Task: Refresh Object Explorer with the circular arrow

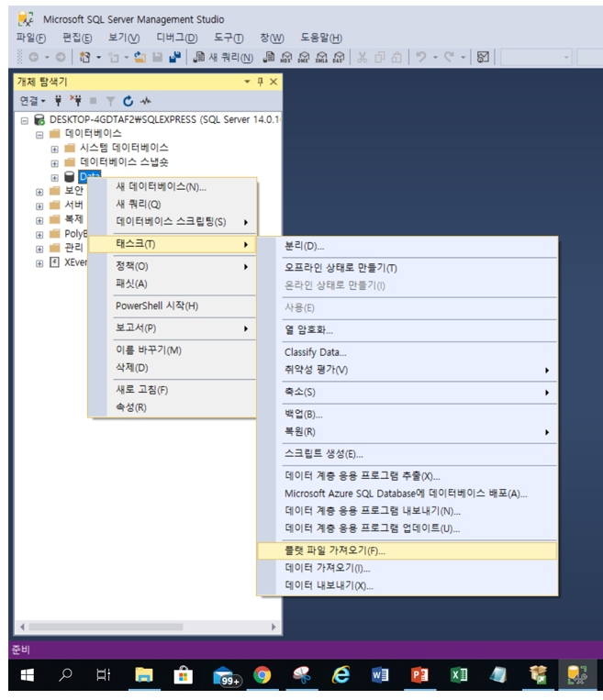Action: click(128, 101)
